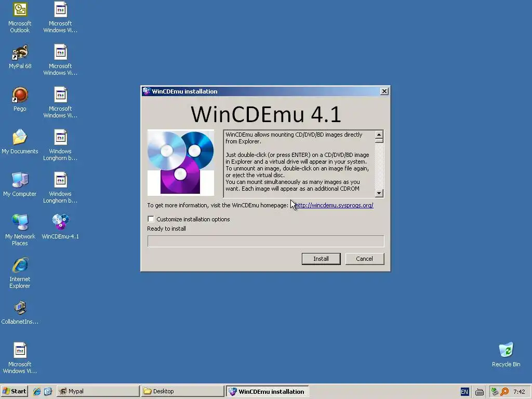532x399 pixels.
Task: Click description box scroll up arrow
Action: click(379, 135)
